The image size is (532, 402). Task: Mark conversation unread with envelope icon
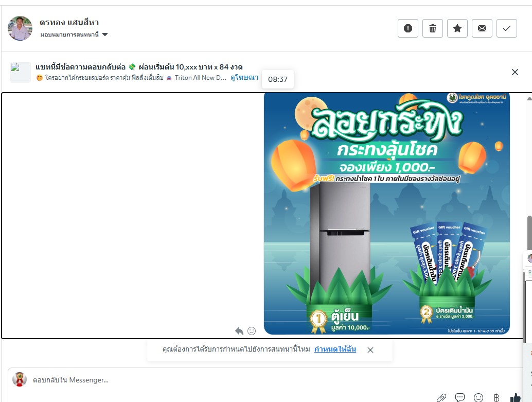(x=482, y=28)
